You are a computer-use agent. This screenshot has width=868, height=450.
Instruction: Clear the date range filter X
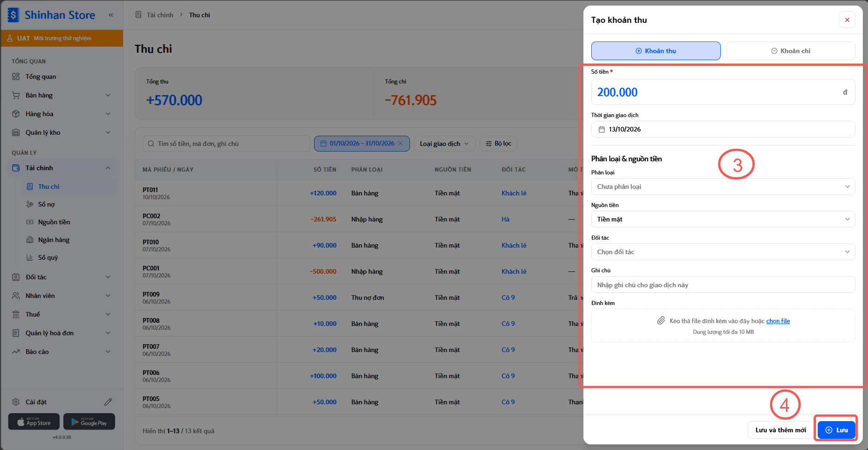[x=400, y=144]
